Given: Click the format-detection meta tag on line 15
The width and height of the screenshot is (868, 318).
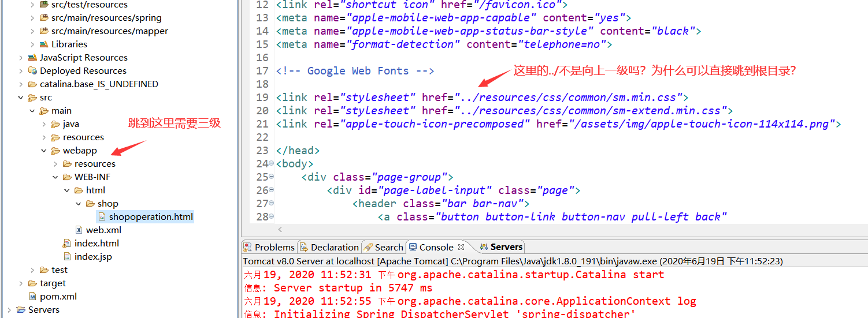Looking at the screenshot, I should coord(444,44).
